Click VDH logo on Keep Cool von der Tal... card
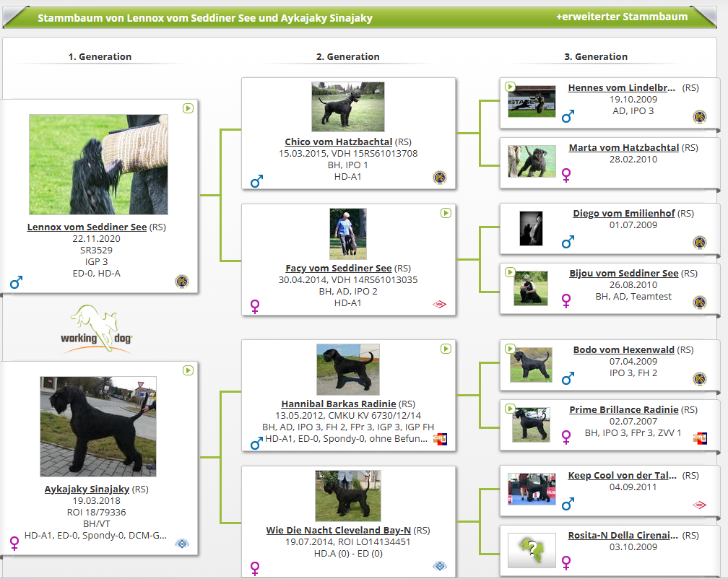728x579 pixels. pos(700,505)
